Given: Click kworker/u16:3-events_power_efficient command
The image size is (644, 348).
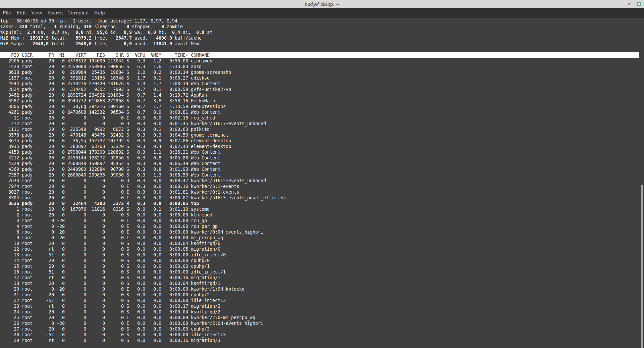Looking at the screenshot, I should (239, 198).
